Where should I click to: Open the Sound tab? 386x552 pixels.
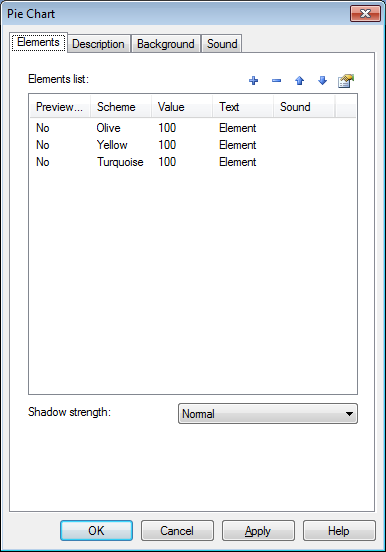point(222,44)
